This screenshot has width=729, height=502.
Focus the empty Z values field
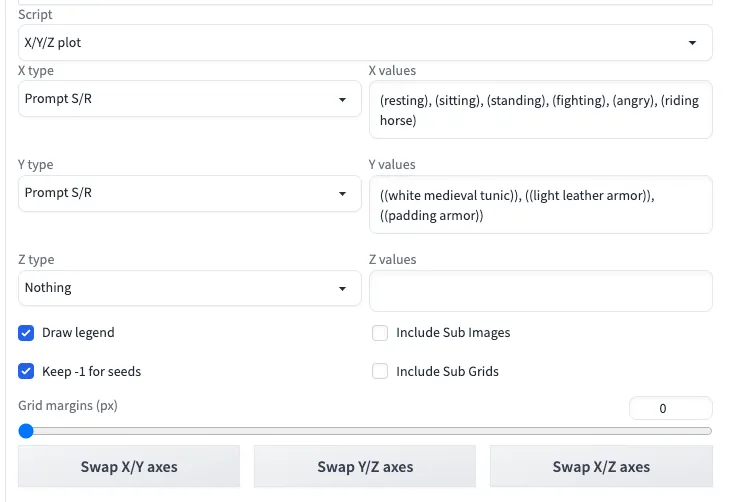click(540, 291)
